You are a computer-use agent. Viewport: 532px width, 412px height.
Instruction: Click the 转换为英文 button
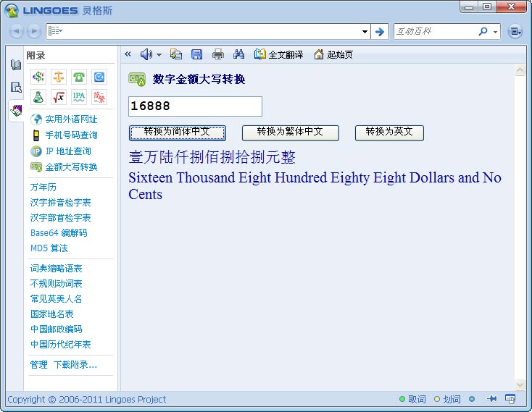pyautogui.click(x=388, y=133)
